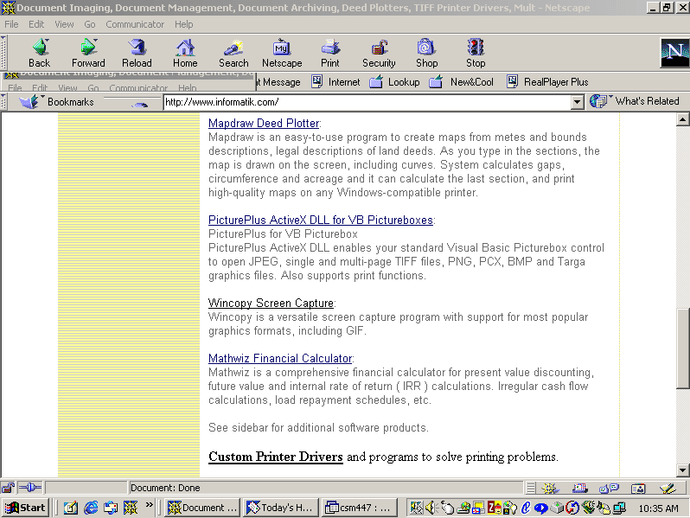
Task: Open the View menu
Action: pos(64,24)
